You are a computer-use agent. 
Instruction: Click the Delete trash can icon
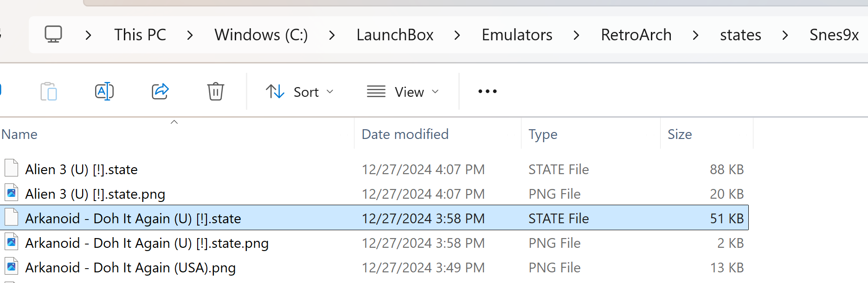tap(216, 91)
